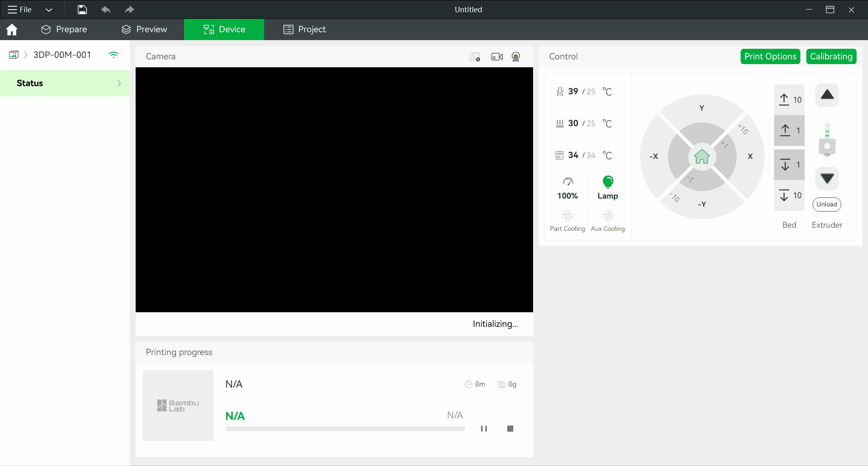The width and height of the screenshot is (868, 466).
Task: Click the part cooling fan icon
Action: (567, 216)
